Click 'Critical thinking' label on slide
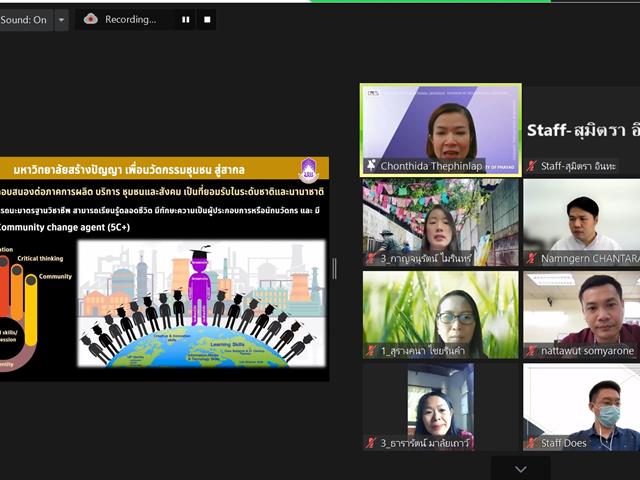Viewport: 640px width, 480px height. [40, 258]
